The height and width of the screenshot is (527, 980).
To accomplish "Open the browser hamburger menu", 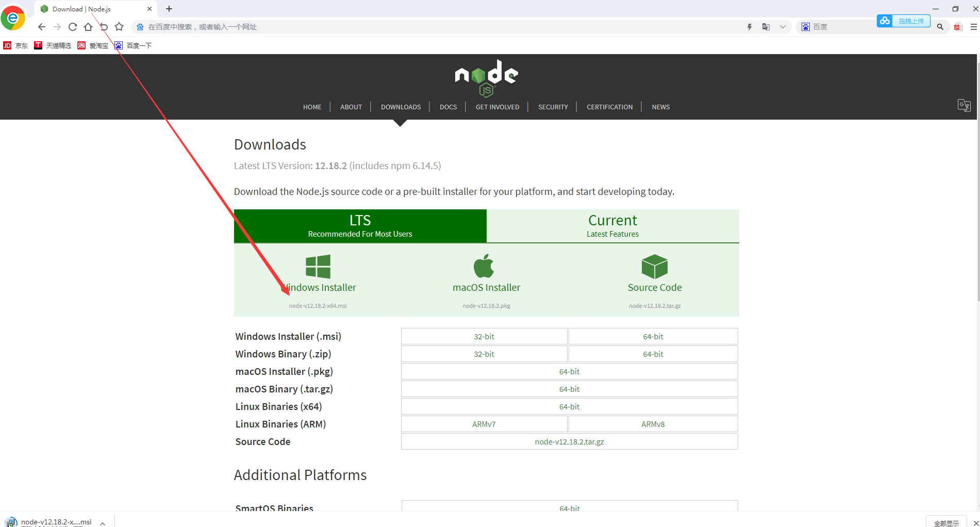I will pyautogui.click(x=974, y=27).
